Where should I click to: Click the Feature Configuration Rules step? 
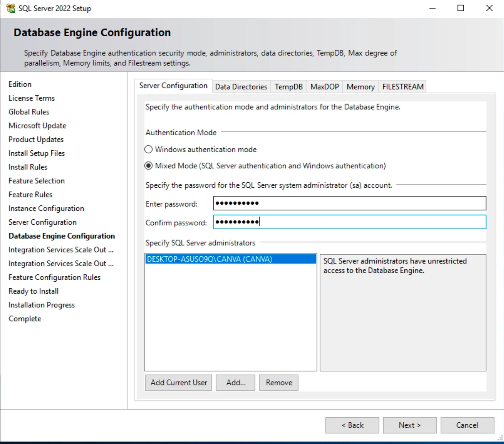(x=55, y=277)
